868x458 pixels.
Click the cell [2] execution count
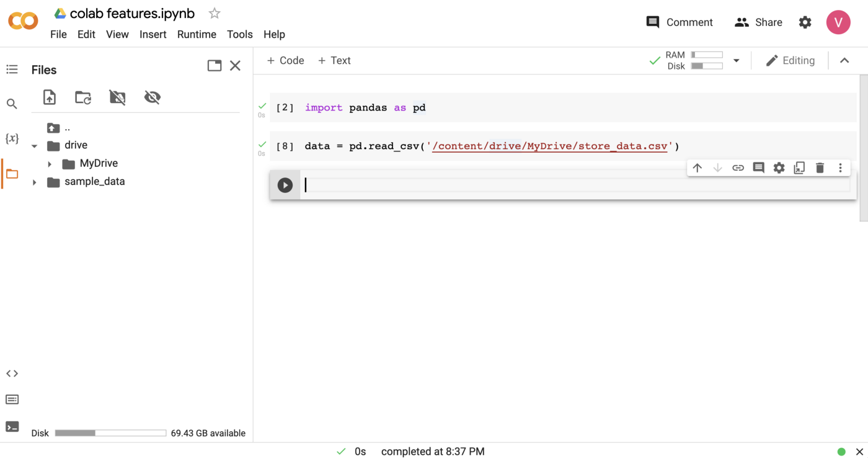[x=285, y=108]
